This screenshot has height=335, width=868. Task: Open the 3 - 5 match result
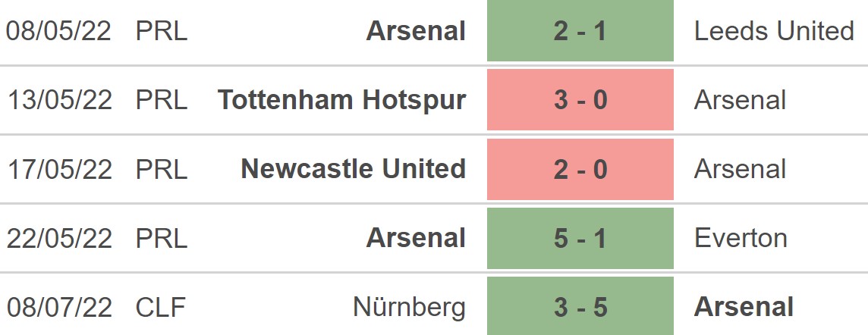point(580,307)
